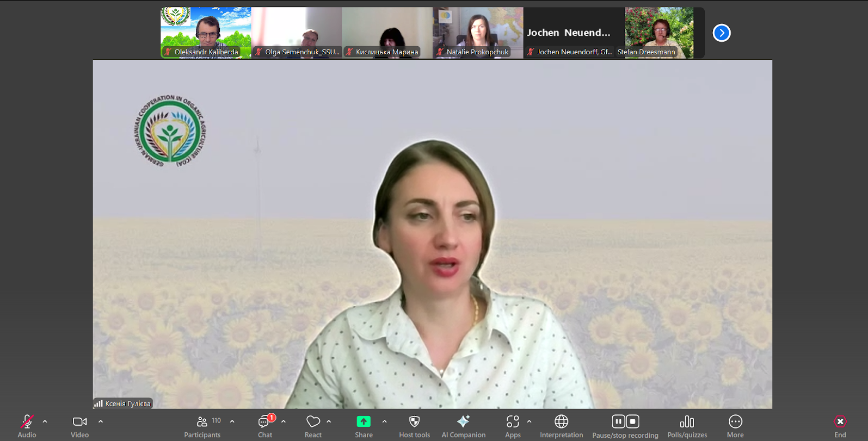
Task: Click the End meeting button
Action: pos(840,422)
